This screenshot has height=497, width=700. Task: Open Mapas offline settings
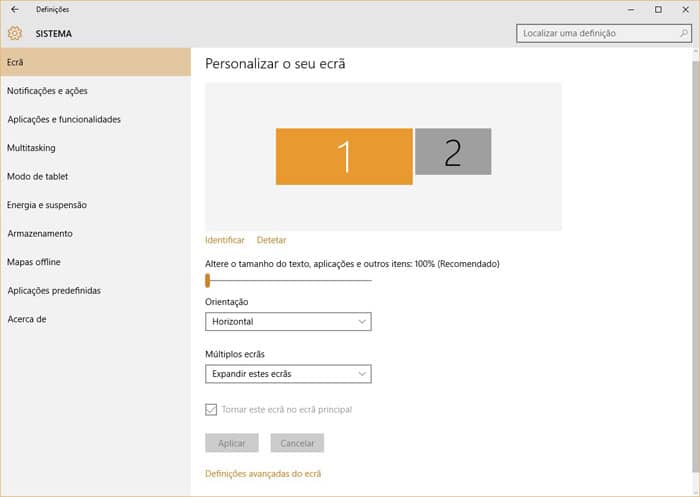coord(95,262)
